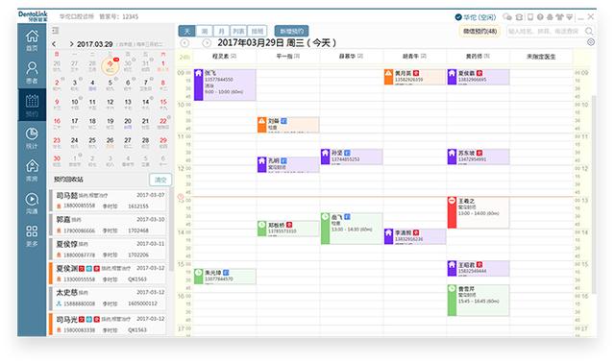Expand the 胡青牛 doctor column toggle

pos(424,56)
